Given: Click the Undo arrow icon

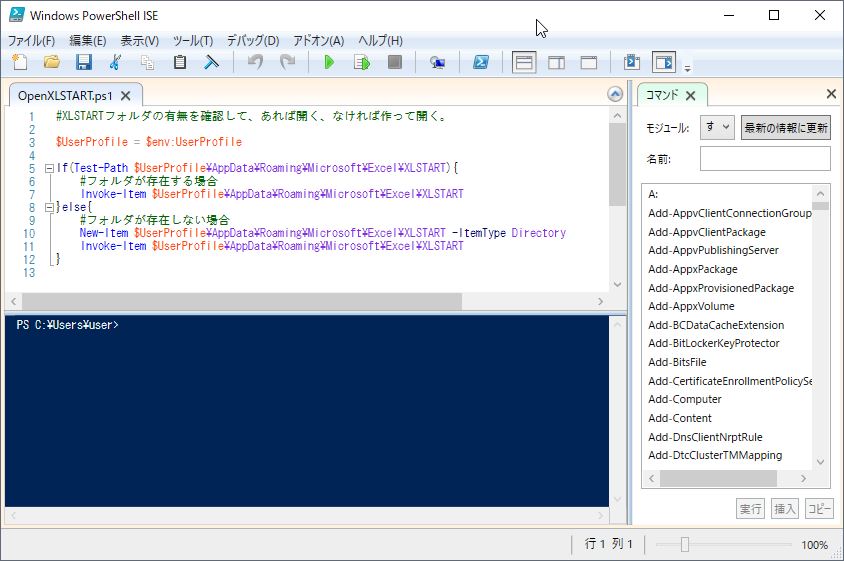Looking at the screenshot, I should (x=255, y=62).
